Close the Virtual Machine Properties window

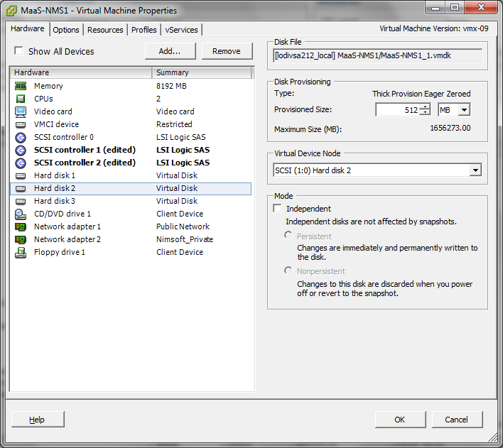481,7
